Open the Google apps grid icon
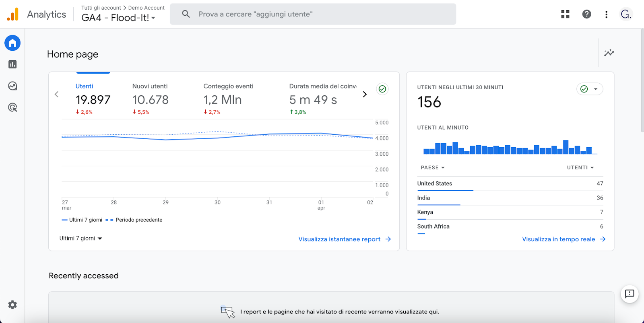This screenshot has width=644, height=323. [565, 14]
